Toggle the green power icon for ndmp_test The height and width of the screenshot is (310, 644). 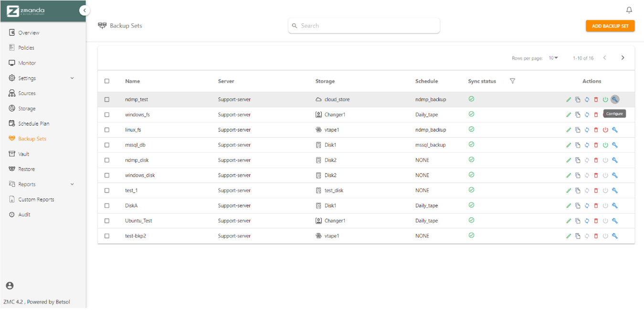[605, 99]
